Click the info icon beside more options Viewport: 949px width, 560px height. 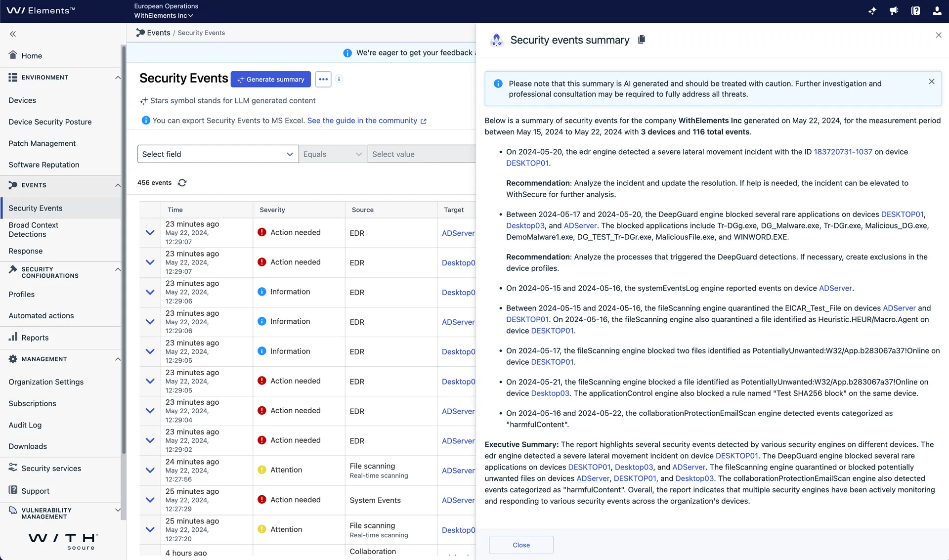coord(339,79)
